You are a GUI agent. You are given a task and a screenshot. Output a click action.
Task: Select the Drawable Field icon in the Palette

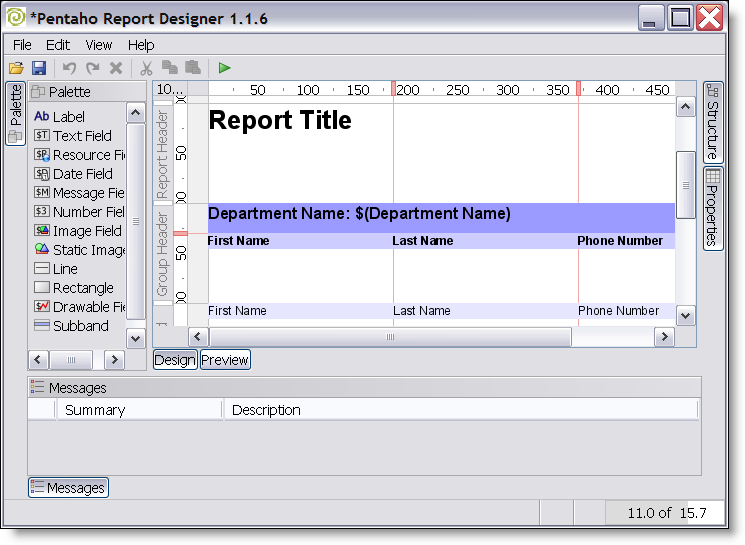(42, 306)
